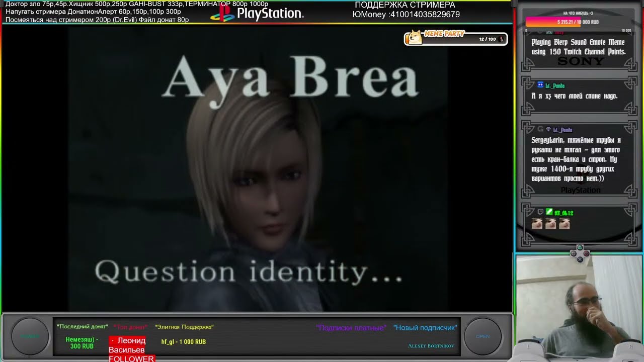Click the blue badge beside bf_Panda's first message
This screenshot has height=362, width=644.
[x=540, y=85]
